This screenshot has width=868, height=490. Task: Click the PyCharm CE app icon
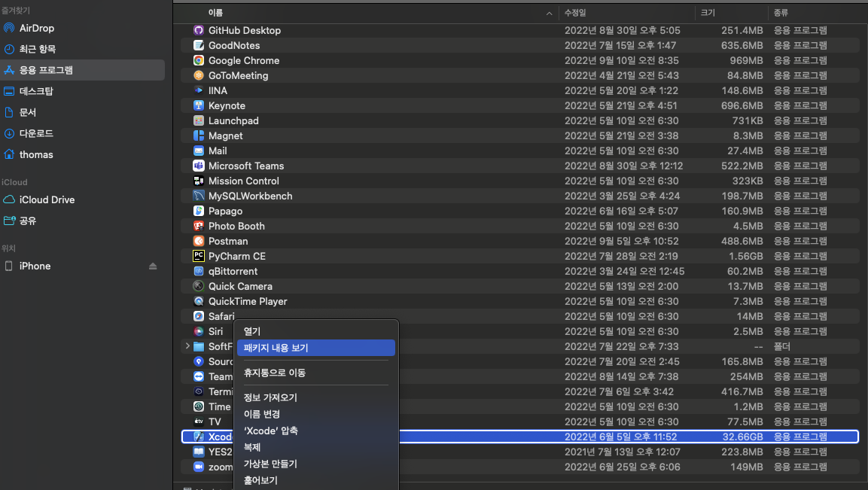tap(199, 256)
